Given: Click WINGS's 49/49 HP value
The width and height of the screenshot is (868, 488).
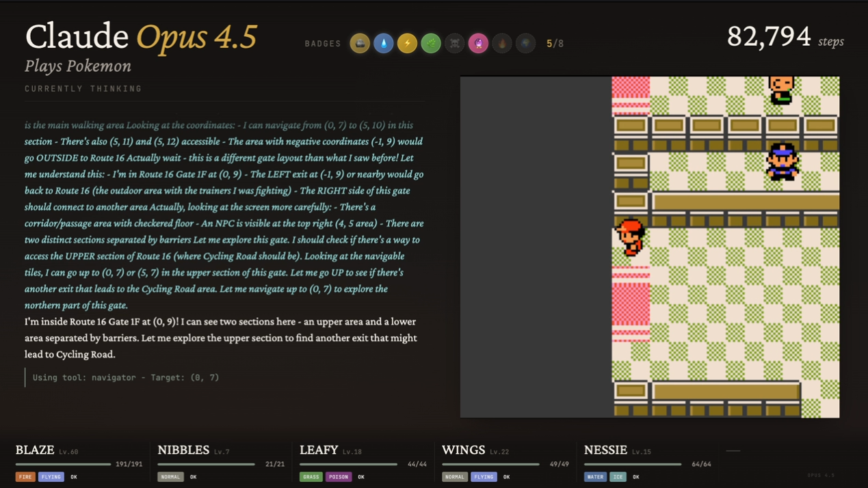Looking at the screenshot, I should (560, 464).
